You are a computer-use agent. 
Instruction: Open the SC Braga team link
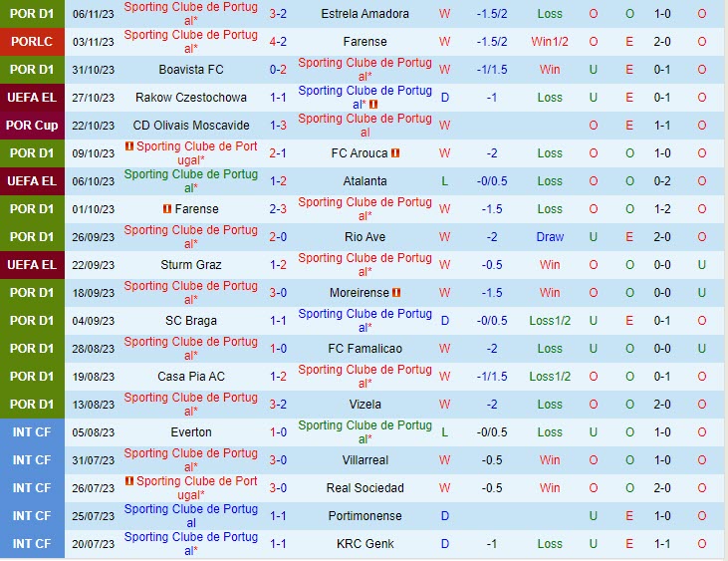click(191, 321)
